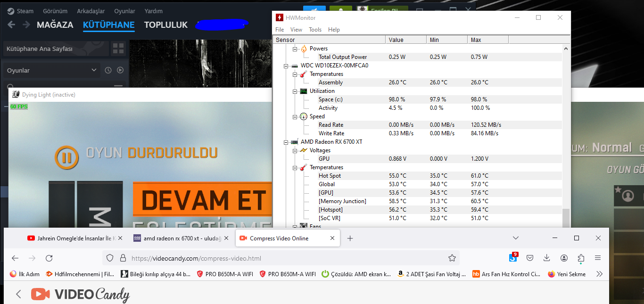
Task: Click the recent activity clock icon in Steam
Action: click(108, 70)
